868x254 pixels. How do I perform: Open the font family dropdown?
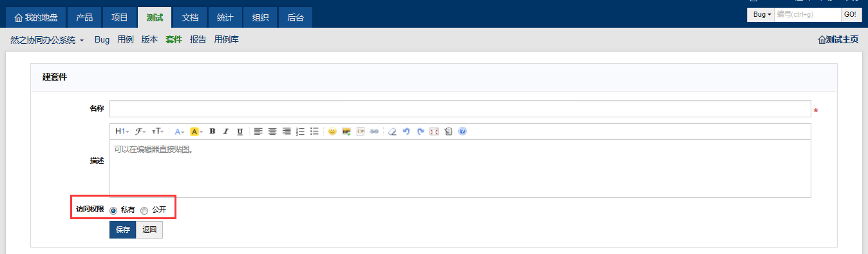(140, 132)
